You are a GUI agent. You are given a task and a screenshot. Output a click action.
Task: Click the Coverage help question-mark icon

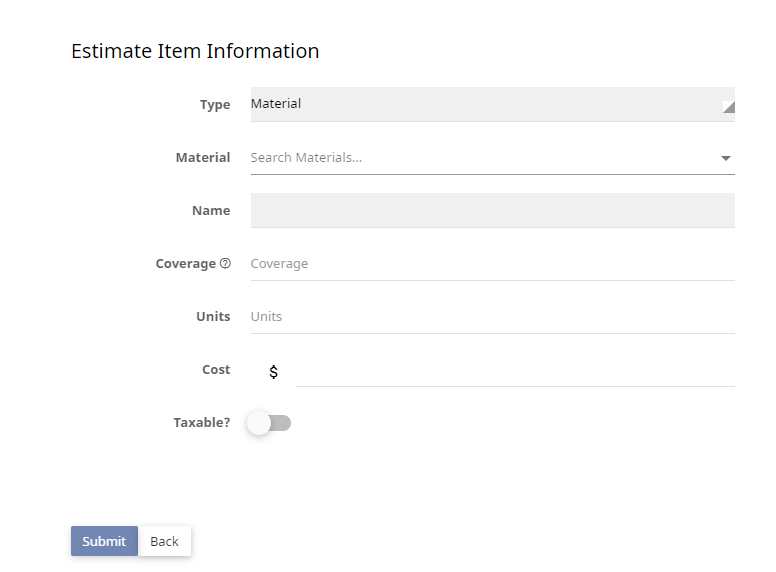[225, 263]
